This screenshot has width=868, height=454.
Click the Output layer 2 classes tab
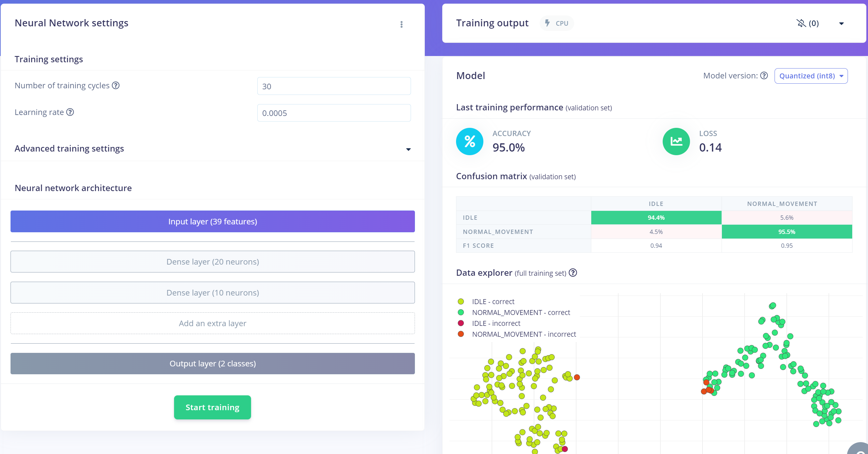(213, 363)
